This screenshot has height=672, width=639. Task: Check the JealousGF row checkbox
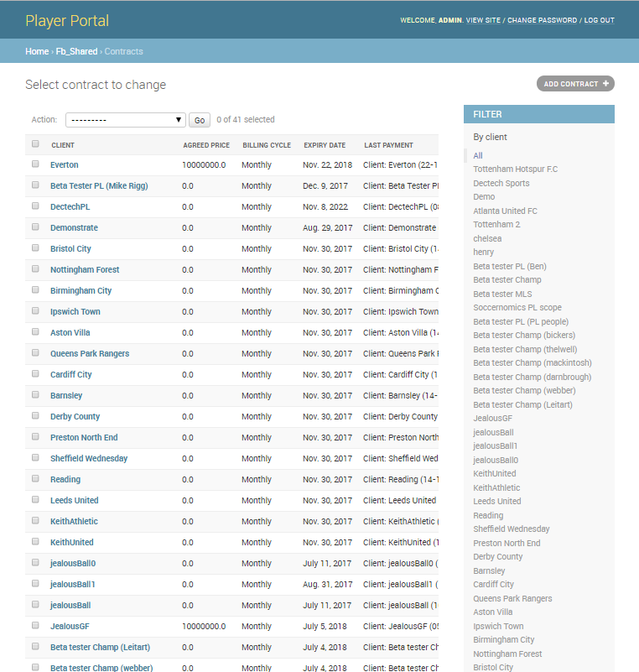pos(35,625)
